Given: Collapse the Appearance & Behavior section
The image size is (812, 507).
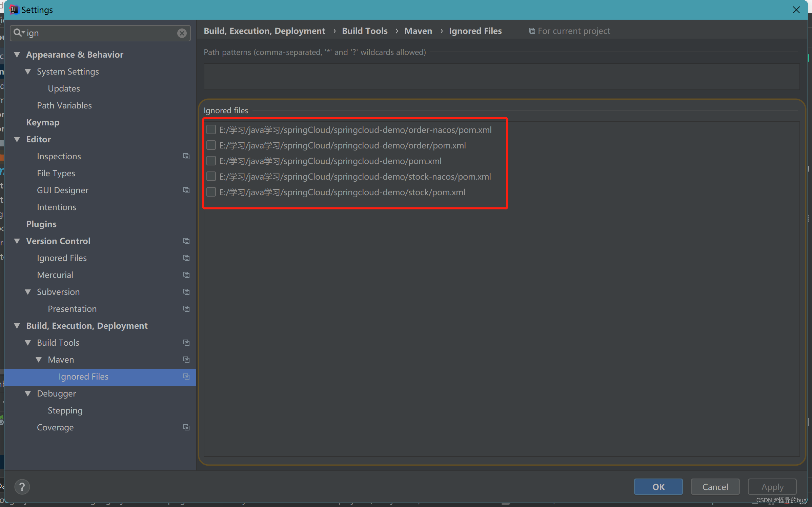Looking at the screenshot, I should [17, 55].
